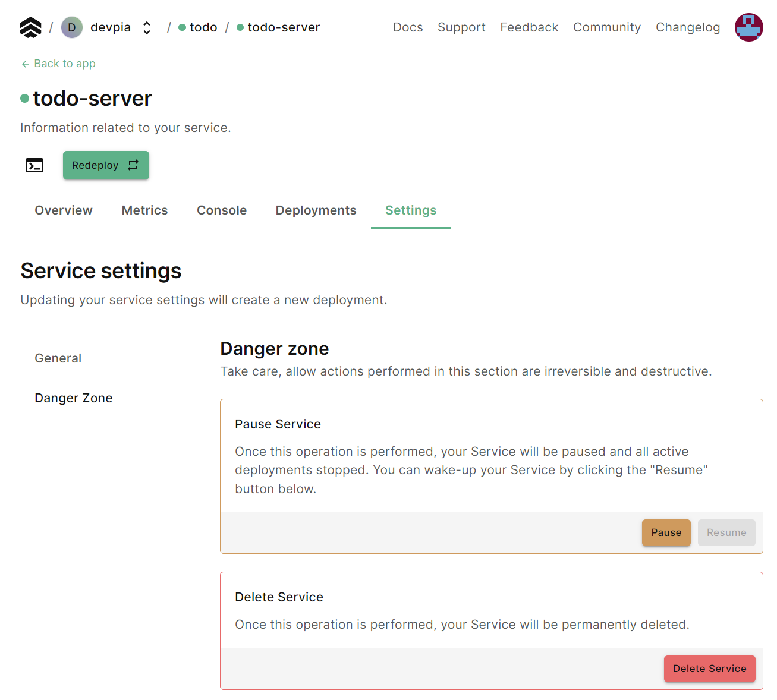Open the Docs link

[408, 27]
